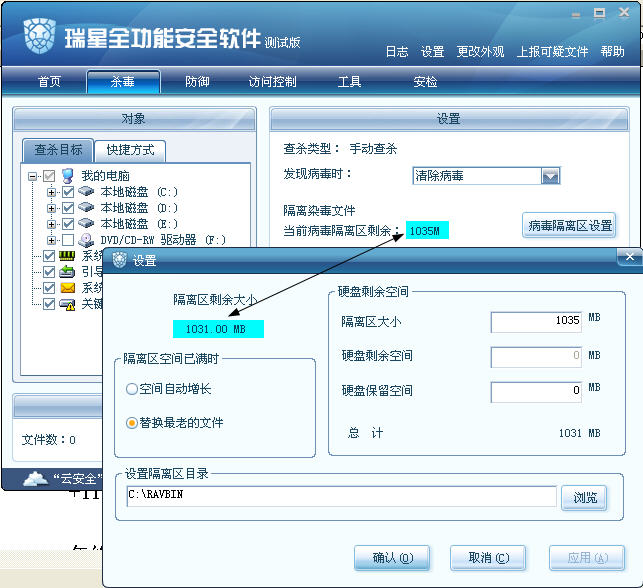
Task: Toggle checkbox next to memory chip icon
Action: [49, 256]
